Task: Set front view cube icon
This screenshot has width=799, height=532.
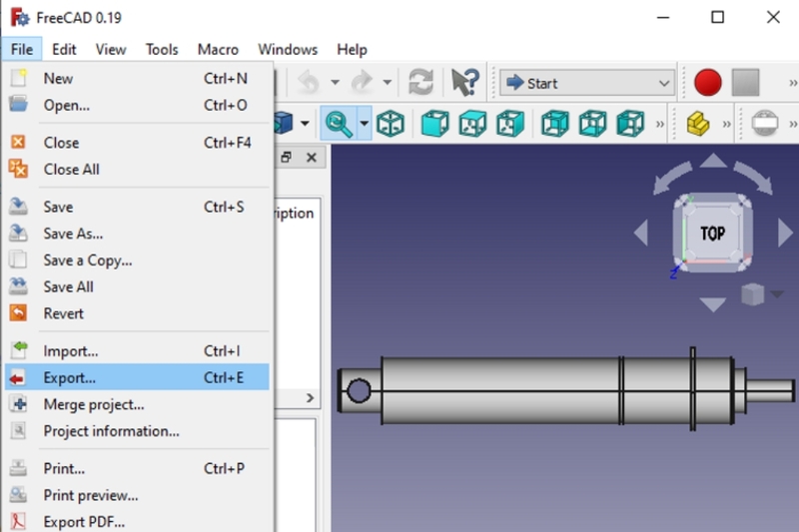Action: pos(434,123)
